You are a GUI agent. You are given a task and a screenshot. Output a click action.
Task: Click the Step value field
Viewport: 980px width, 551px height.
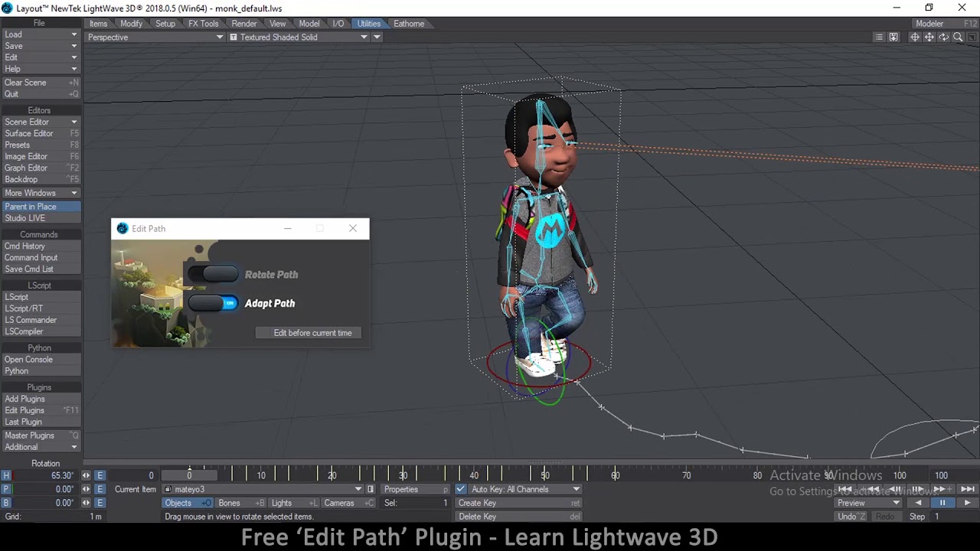click(x=955, y=517)
